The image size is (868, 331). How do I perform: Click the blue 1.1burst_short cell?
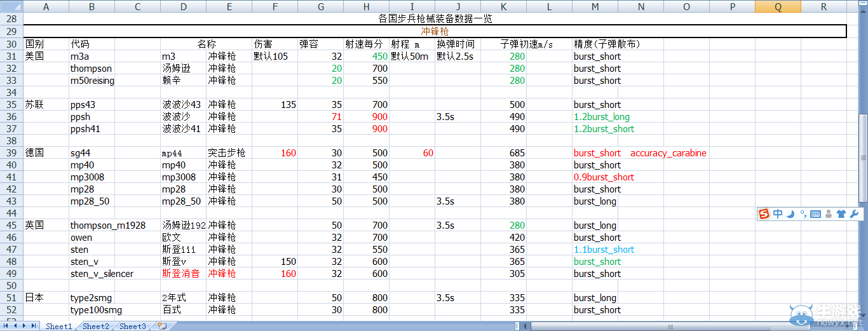tap(604, 250)
